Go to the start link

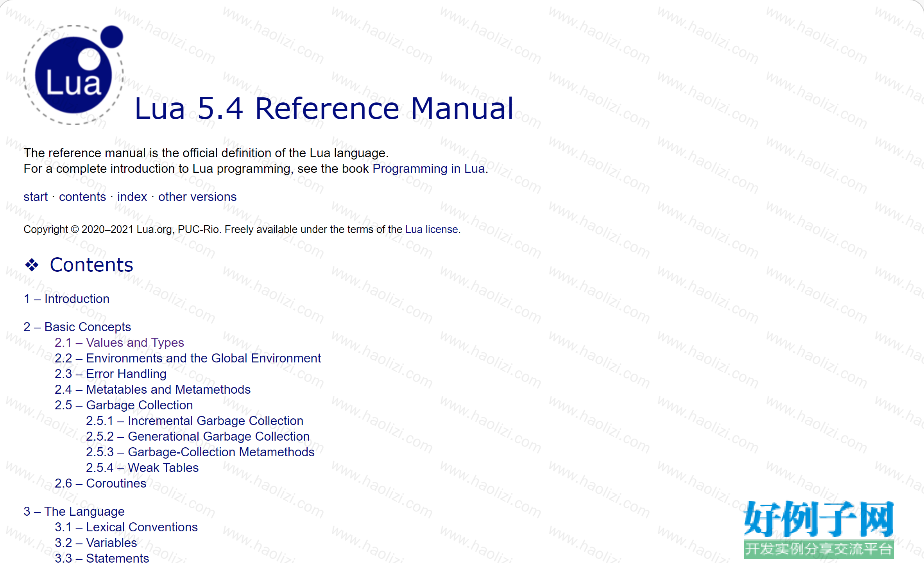pos(36,197)
